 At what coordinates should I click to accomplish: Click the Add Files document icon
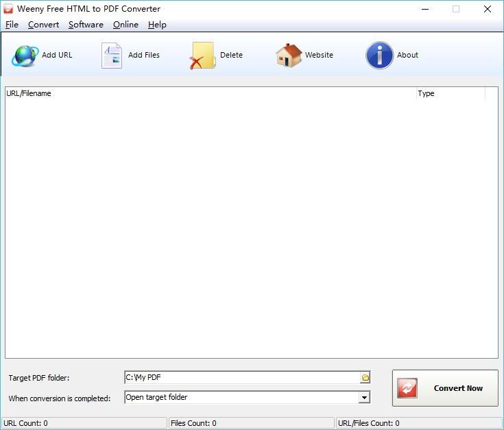(x=112, y=56)
